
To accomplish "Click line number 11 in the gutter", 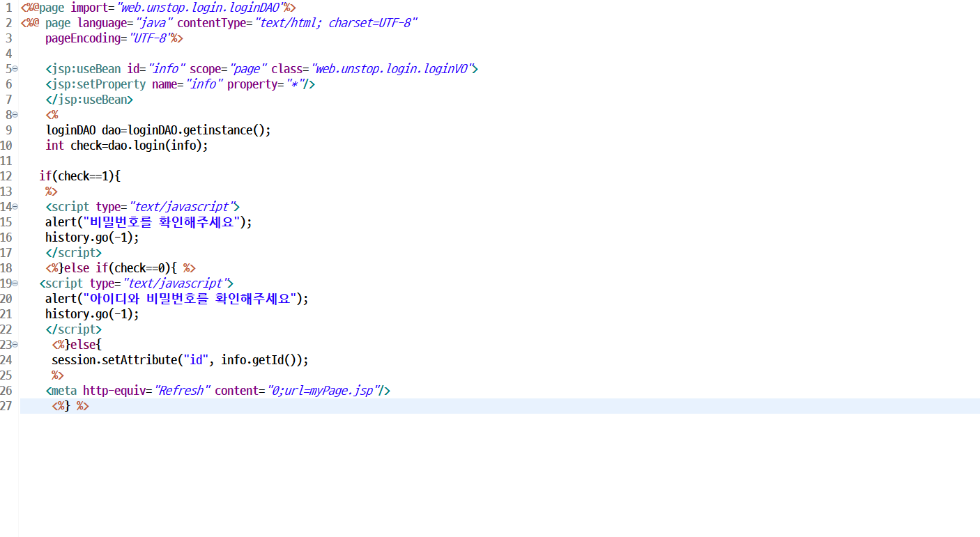I will (x=6, y=161).
